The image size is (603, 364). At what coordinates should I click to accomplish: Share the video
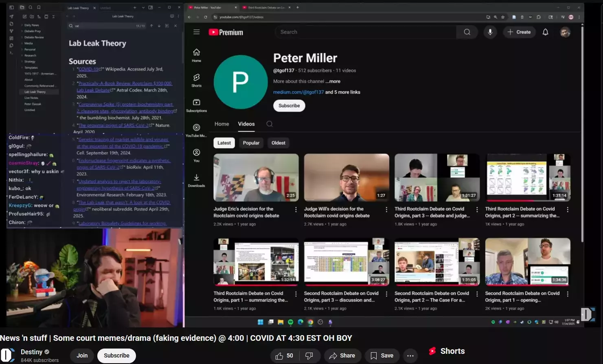(342, 356)
